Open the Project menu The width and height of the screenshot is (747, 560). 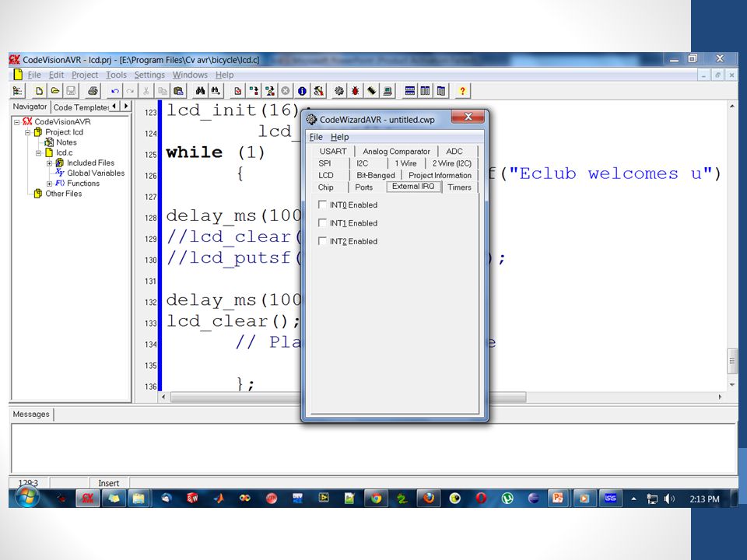coord(85,75)
